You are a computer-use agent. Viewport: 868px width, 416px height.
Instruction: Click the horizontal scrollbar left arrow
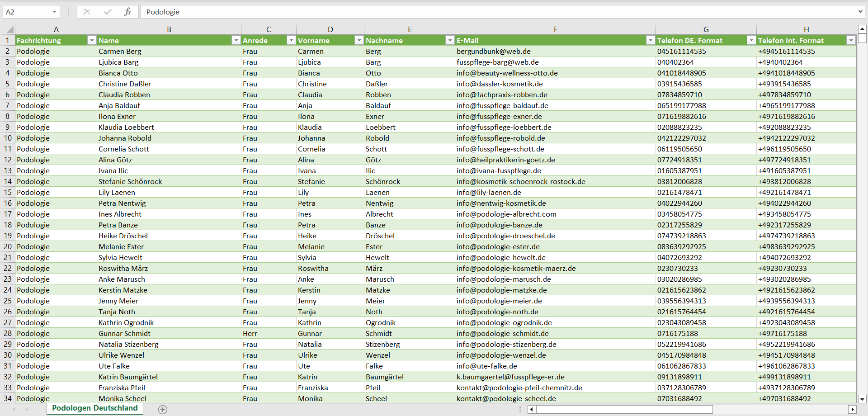coord(532,410)
